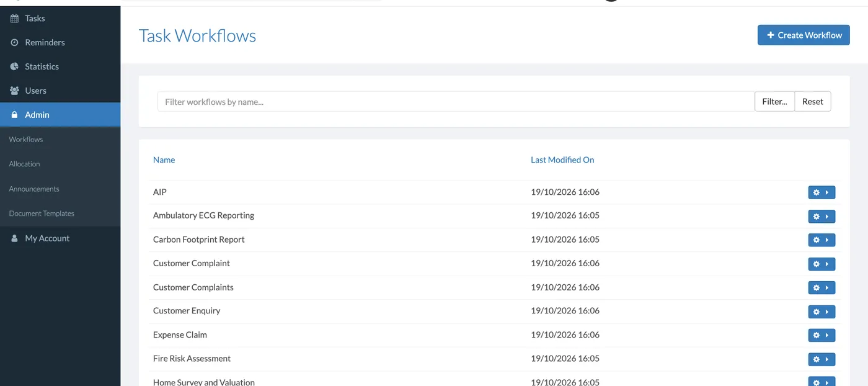Go to Reminders in the sidebar
Image resolution: width=868 pixels, height=386 pixels.
60,42
